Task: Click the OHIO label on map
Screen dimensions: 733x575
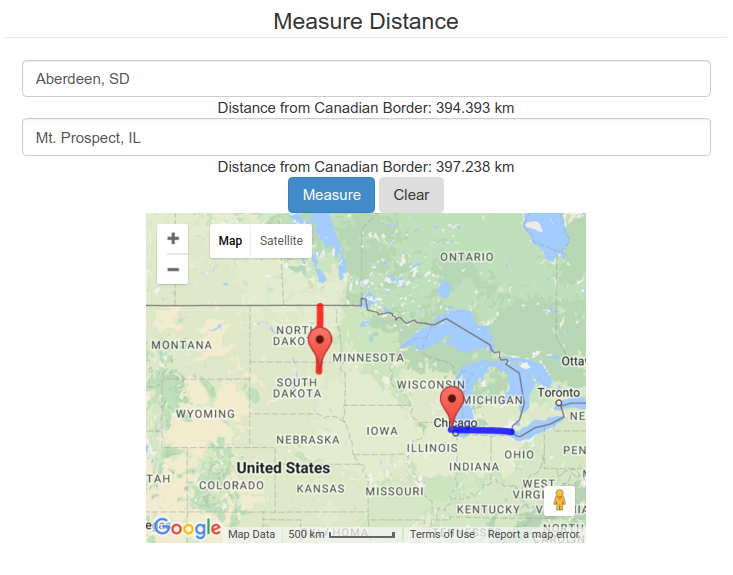Action: point(519,455)
